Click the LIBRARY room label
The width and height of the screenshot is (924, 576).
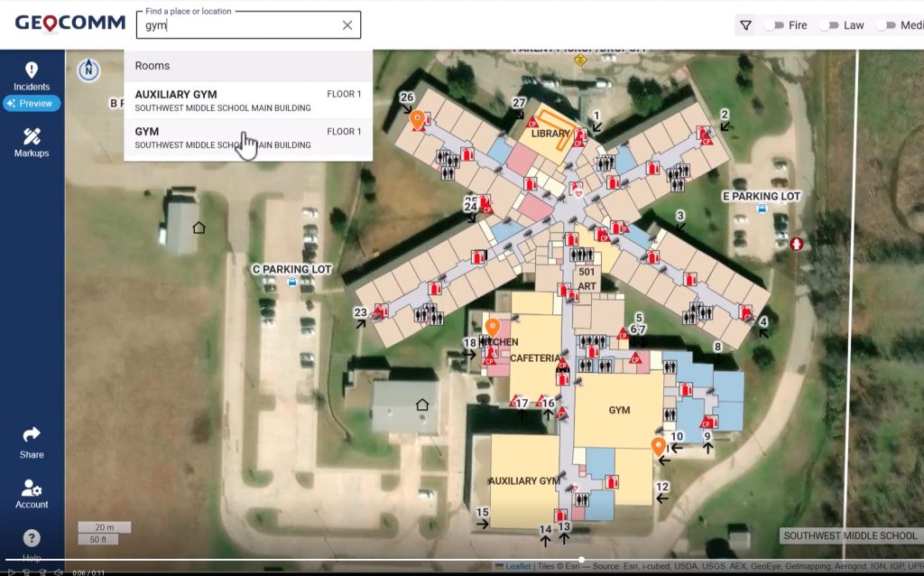pyautogui.click(x=550, y=134)
